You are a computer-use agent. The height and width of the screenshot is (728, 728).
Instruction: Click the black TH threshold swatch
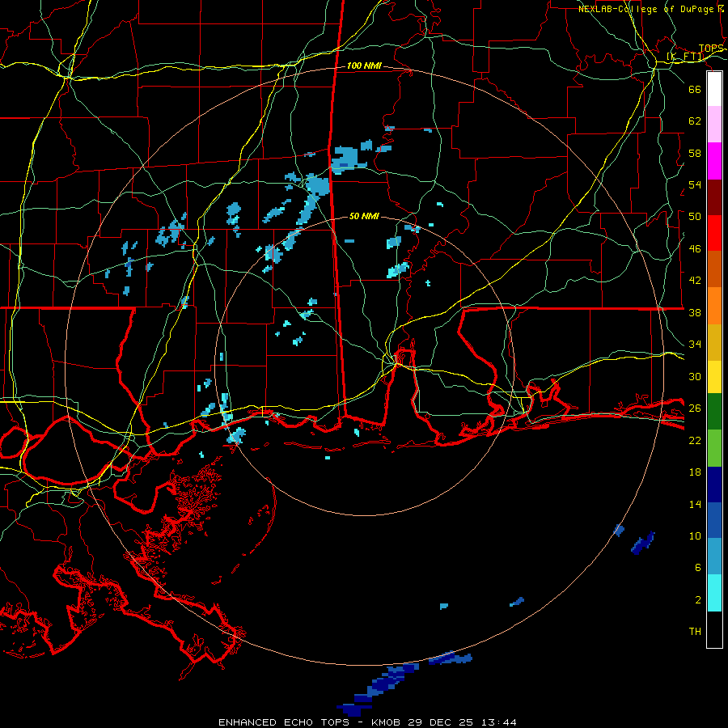(x=714, y=629)
